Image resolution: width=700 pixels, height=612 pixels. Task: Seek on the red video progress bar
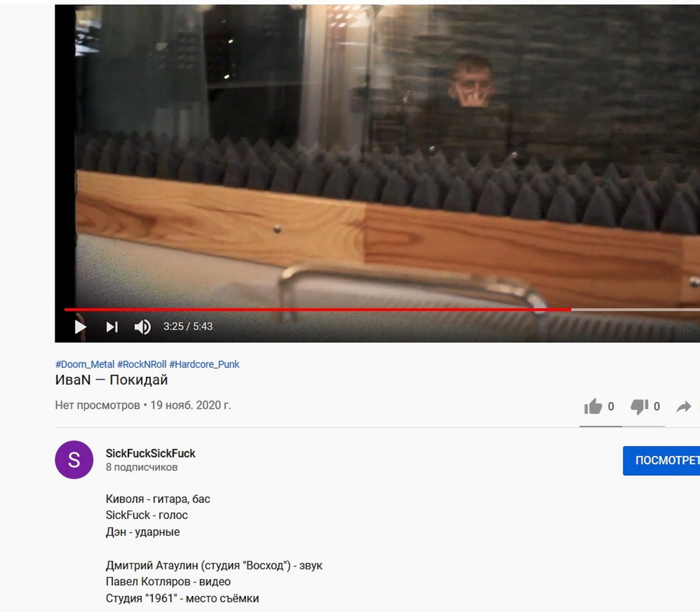click(x=318, y=309)
